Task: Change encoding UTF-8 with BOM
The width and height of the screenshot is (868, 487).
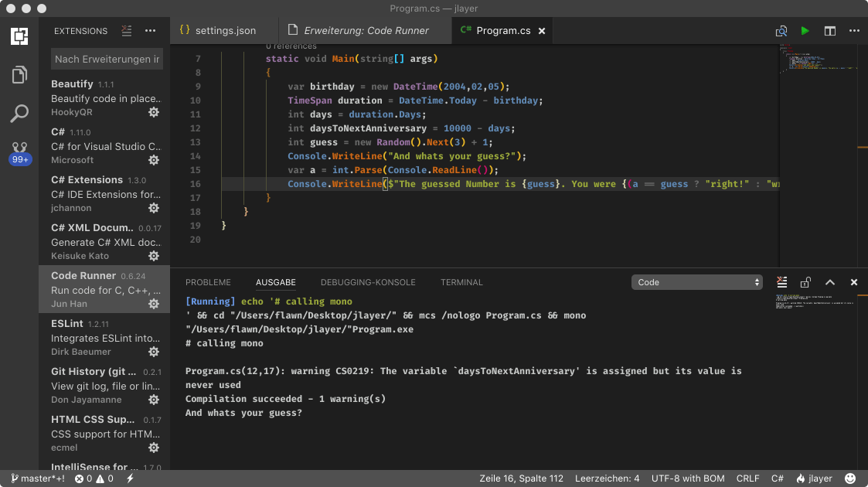Action: 688,478
